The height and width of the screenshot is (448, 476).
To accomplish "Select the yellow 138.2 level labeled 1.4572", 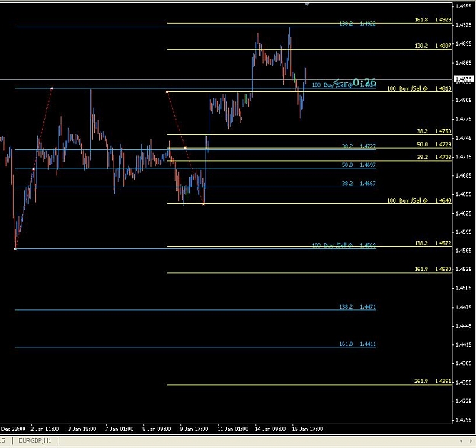I will (x=433, y=243).
